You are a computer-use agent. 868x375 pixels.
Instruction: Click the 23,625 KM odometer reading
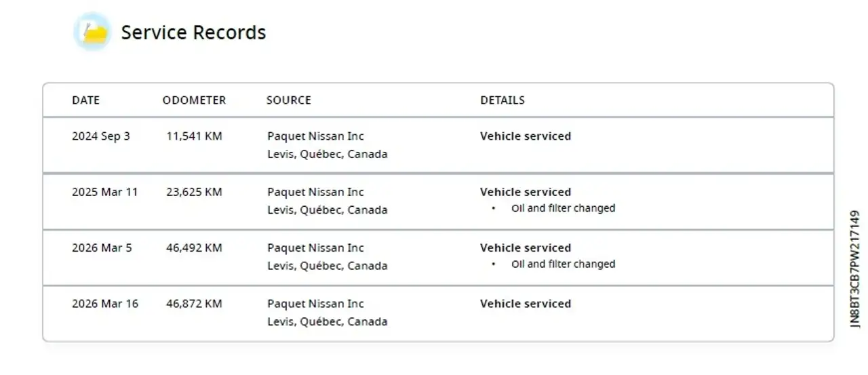tap(194, 192)
